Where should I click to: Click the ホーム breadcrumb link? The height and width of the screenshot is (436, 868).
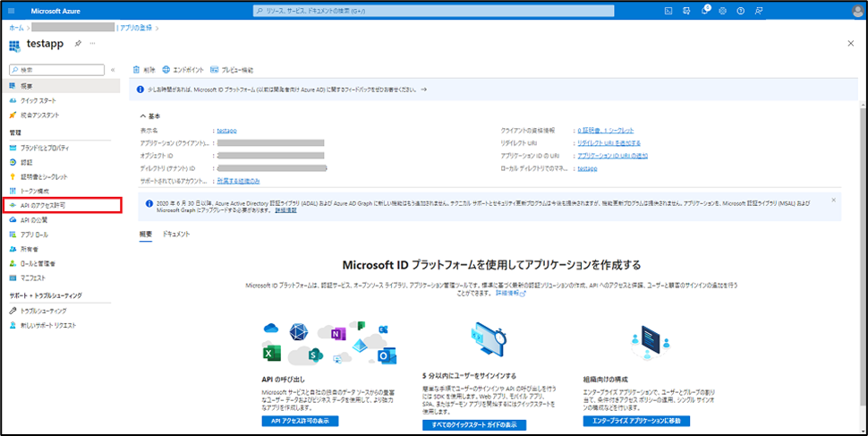click(x=16, y=27)
